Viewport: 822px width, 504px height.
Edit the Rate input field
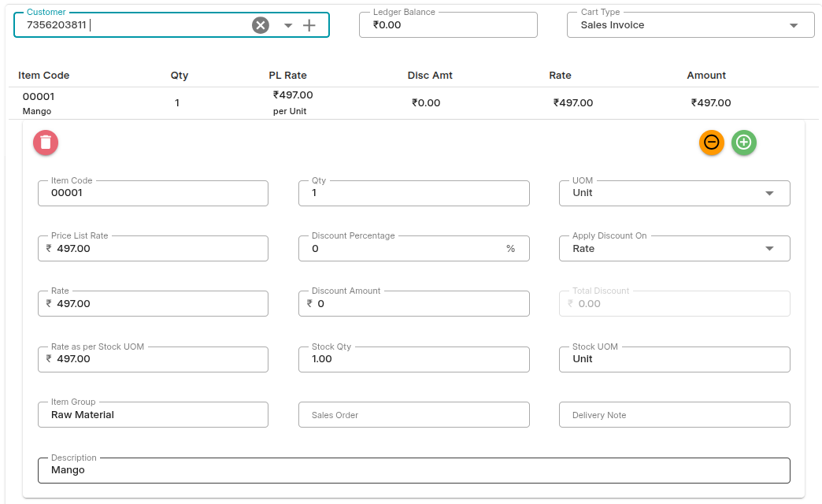tap(153, 304)
